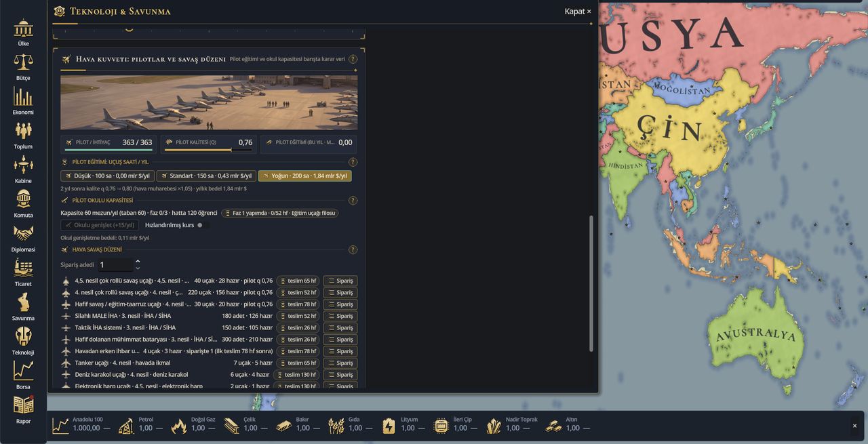
Task: Order the Silahlı MALE İHA via Sipariş
Action: [340, 316]
